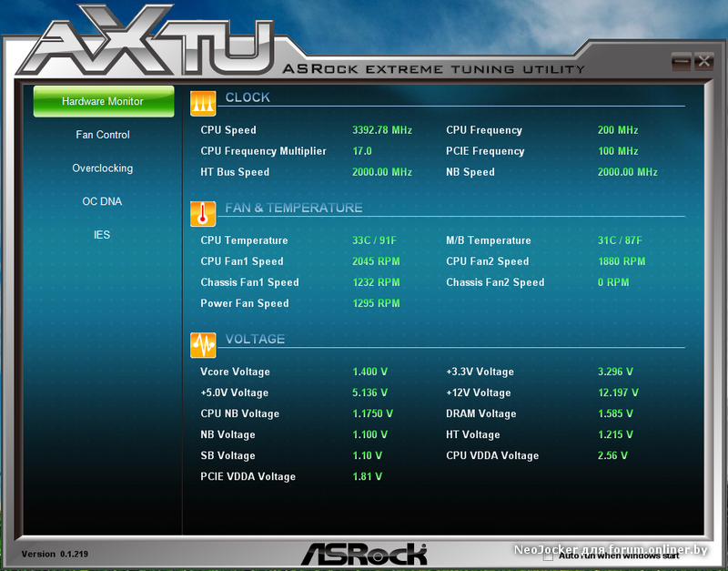728x571 pixels.
Task: Click the Vcore Voltage label
Action: click(x=235, y=372)
